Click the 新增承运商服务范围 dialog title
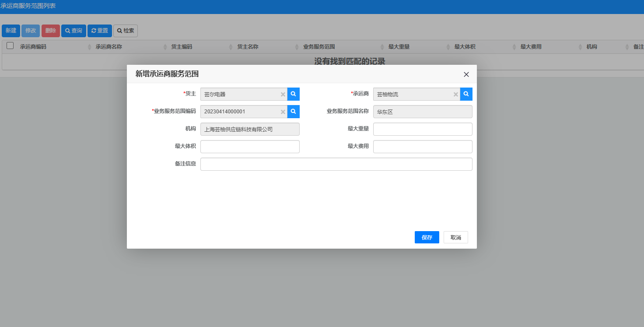The height and width of the screenshot is (327, 644). (x=167, y=74)
